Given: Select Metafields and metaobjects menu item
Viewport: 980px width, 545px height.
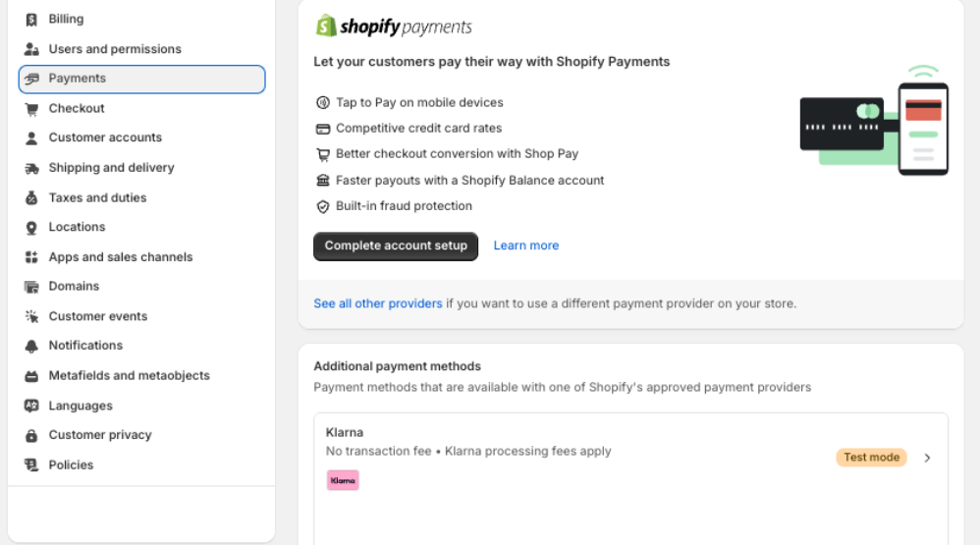Looking at the screenshot, I should [129, 375].
